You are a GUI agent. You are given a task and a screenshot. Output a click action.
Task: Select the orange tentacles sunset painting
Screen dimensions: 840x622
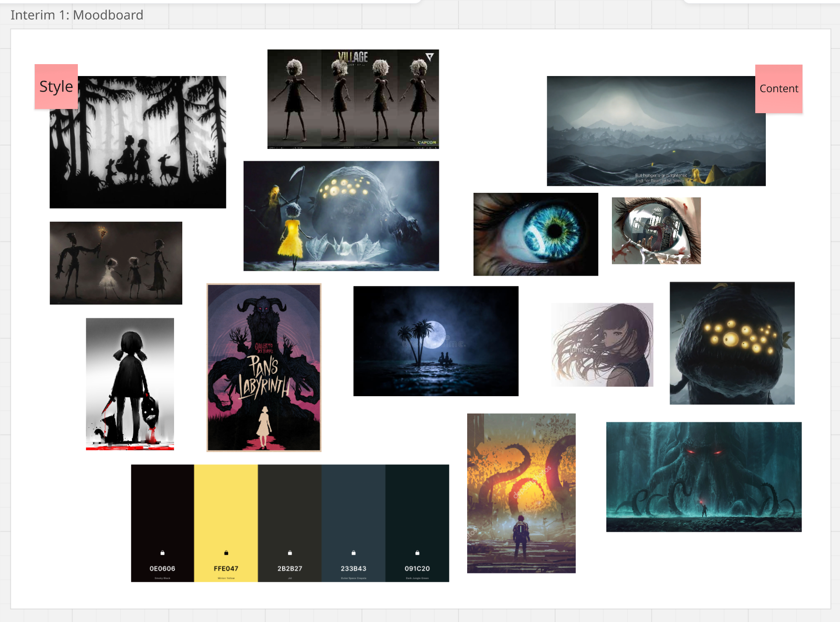(521, 493)
